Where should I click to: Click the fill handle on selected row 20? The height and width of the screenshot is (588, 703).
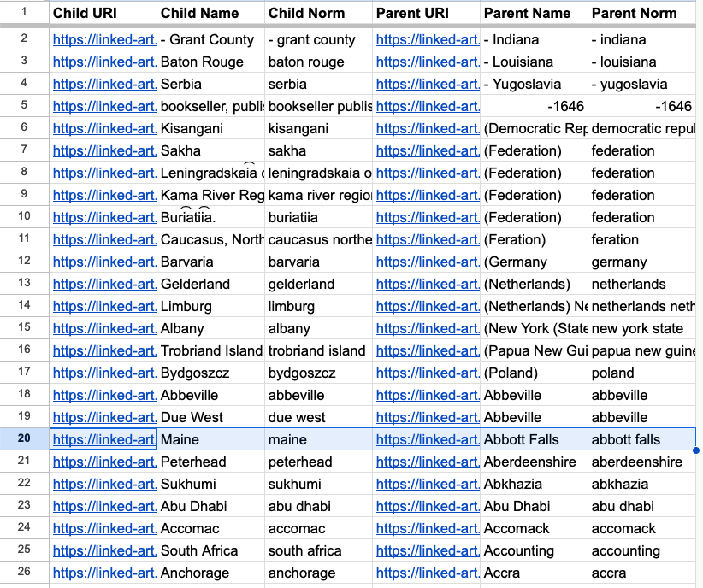pyautogui.click(x=698, y=449)
